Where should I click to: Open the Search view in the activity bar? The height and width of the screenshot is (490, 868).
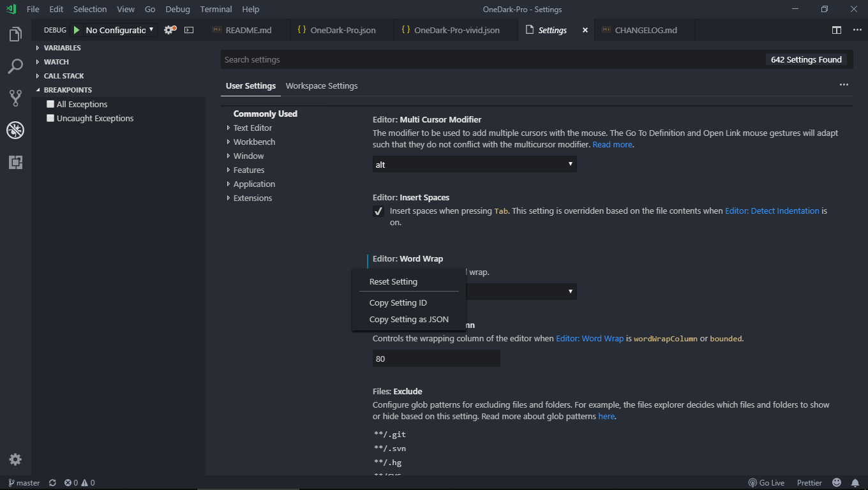[x=15, y=66]
